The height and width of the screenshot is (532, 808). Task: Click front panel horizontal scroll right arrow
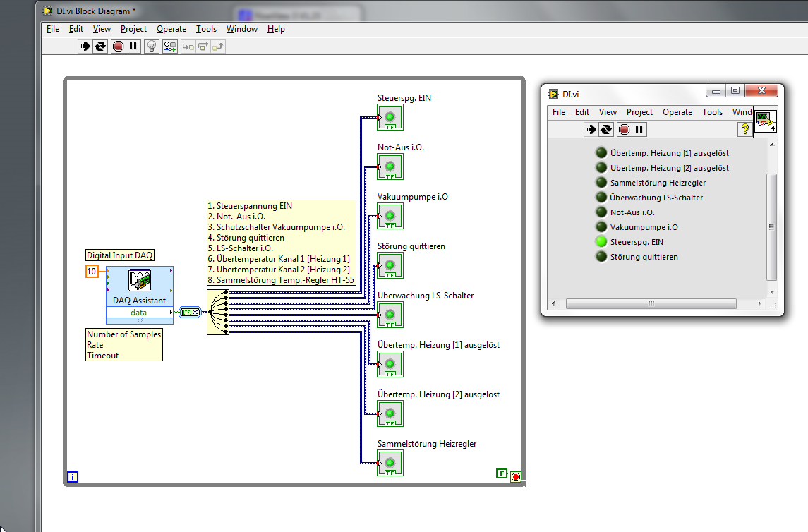[x=760, y=304]
